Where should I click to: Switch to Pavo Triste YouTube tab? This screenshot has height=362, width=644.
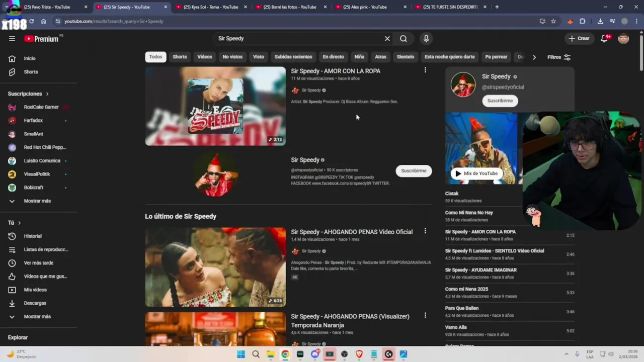coord(49,7)
